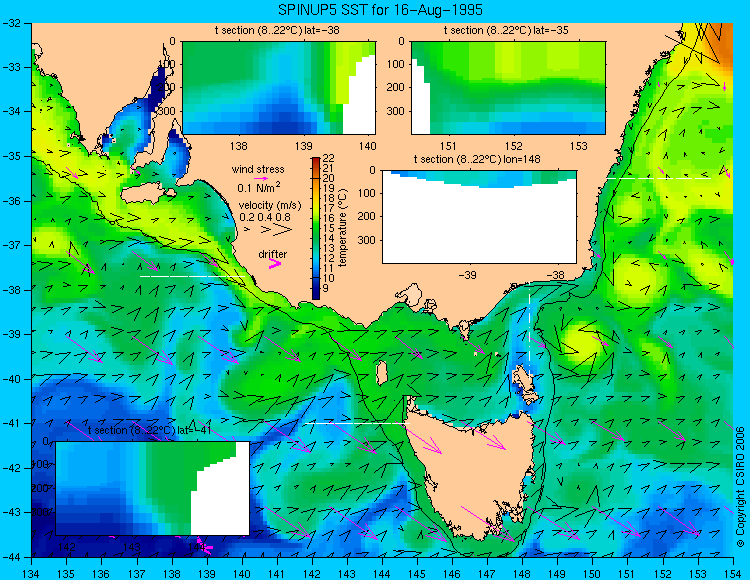Click the color bar value 22

point(328,158)
